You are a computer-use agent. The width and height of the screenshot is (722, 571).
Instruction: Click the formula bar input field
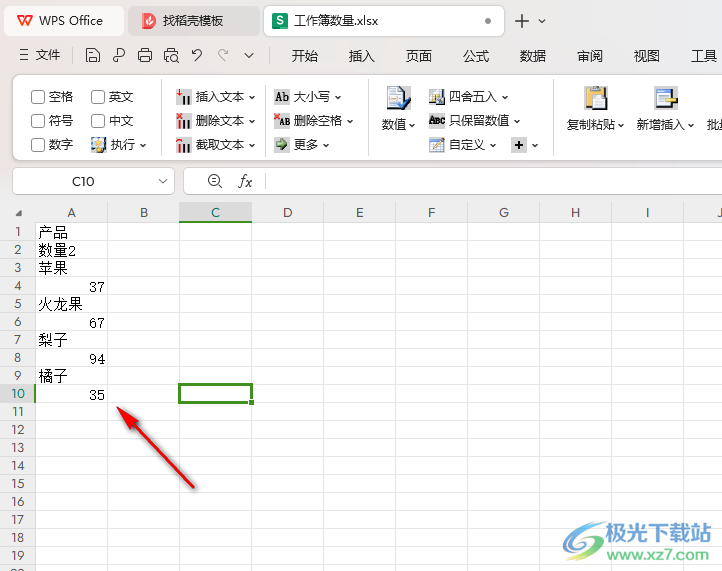(494, 181)
